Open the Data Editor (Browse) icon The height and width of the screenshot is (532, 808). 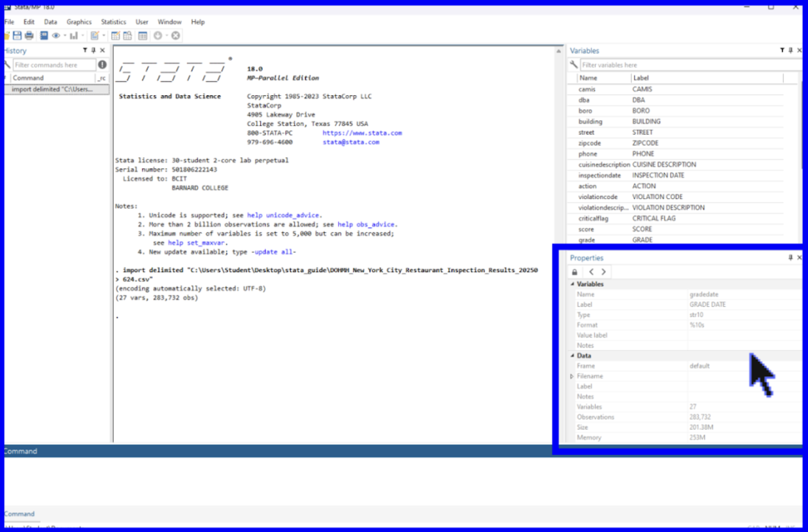coord(127,36)
